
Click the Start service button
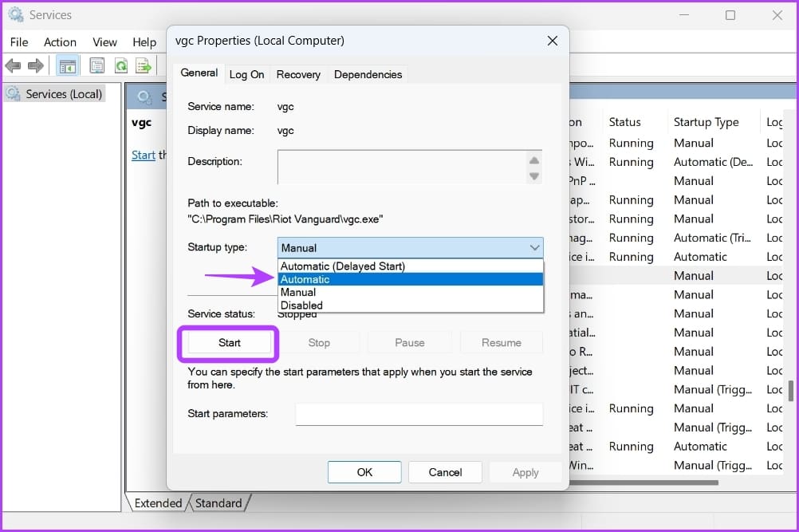(x=230, y=343)
